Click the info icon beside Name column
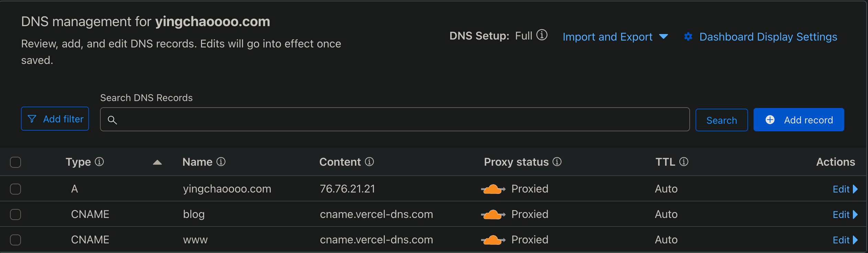The width and height of the screenshot is (868, 253). [x=221, y=162]
